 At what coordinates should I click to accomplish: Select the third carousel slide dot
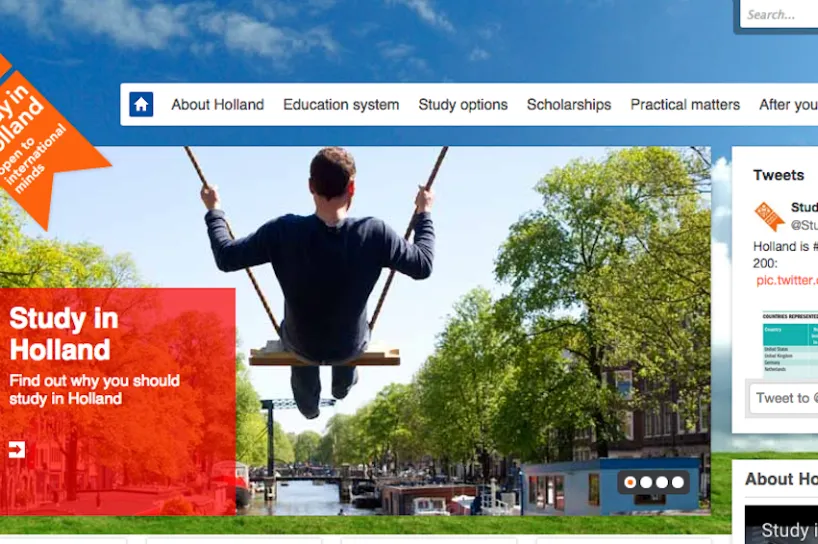pos(661,482)
